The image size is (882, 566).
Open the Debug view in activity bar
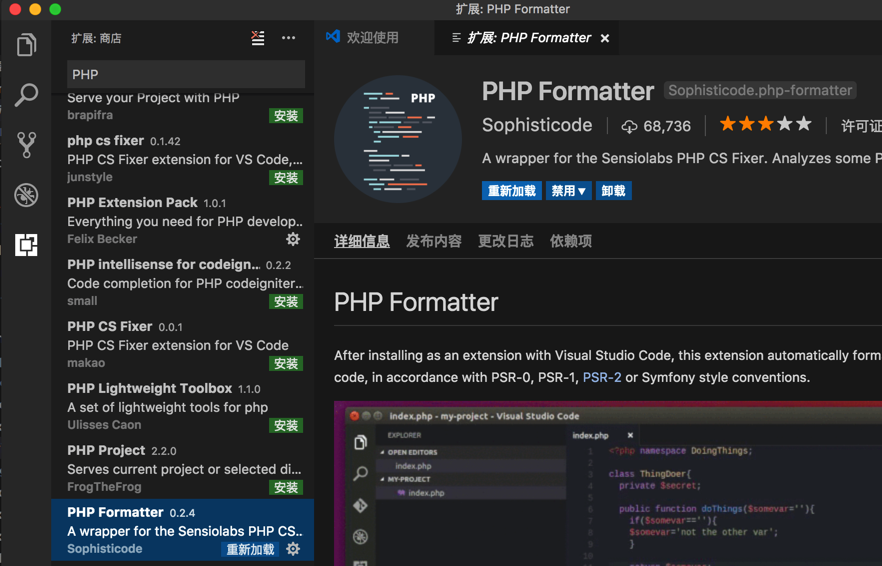pyautogui.click(x=26, y=195)
